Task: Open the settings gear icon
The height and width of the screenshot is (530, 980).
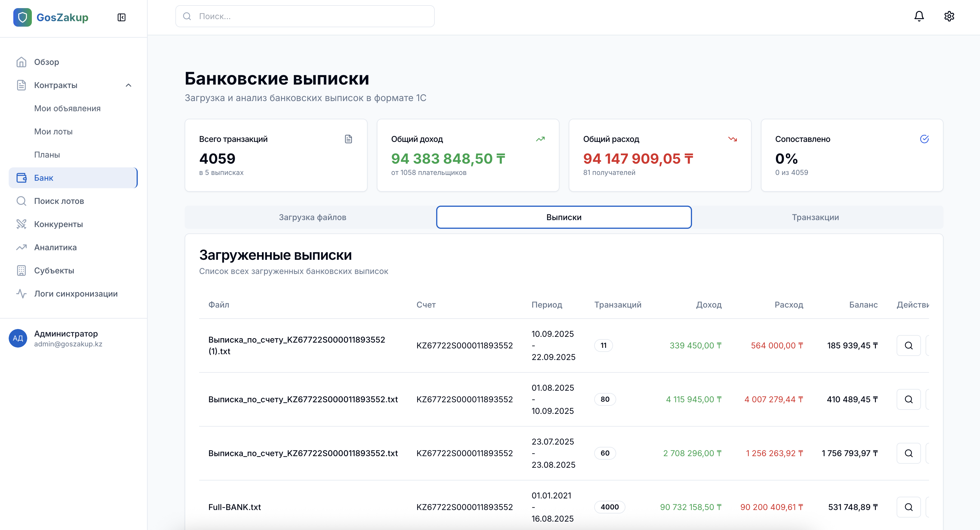Action: coord(949,17)
